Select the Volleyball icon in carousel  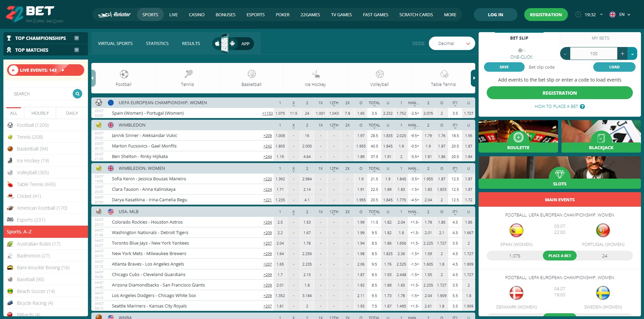pos(380,74)
